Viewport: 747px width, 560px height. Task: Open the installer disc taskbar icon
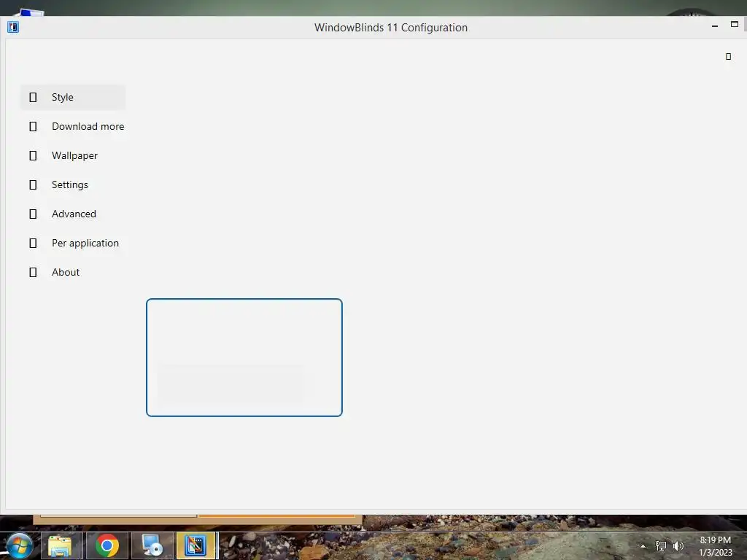click(x=152, y=545)
